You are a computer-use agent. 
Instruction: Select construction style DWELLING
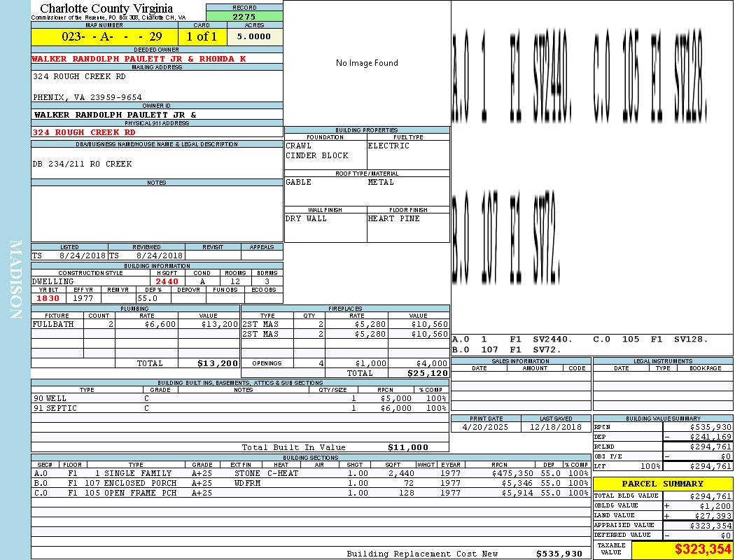pyautogui.click(x=53, y=281)
